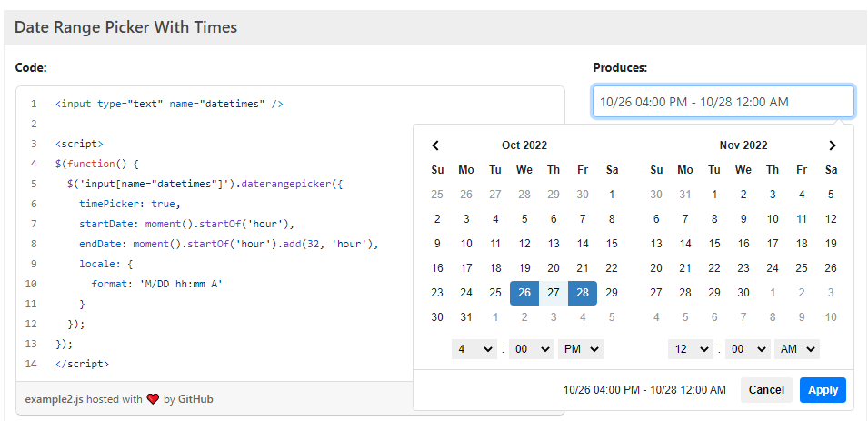Image resolution: width=868 pixels, height=421 pixels.
Task: Click the startDate code line
Action: [x=186, y=224]
